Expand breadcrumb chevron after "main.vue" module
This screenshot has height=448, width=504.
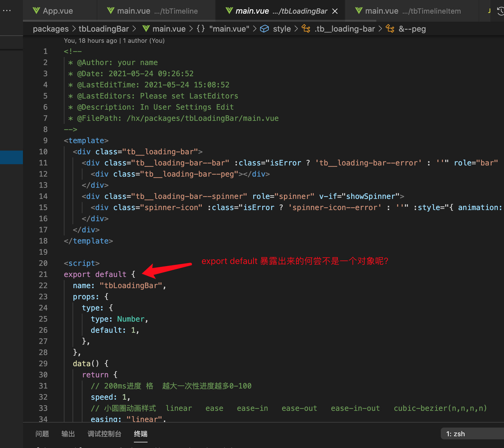pos(254,29)
